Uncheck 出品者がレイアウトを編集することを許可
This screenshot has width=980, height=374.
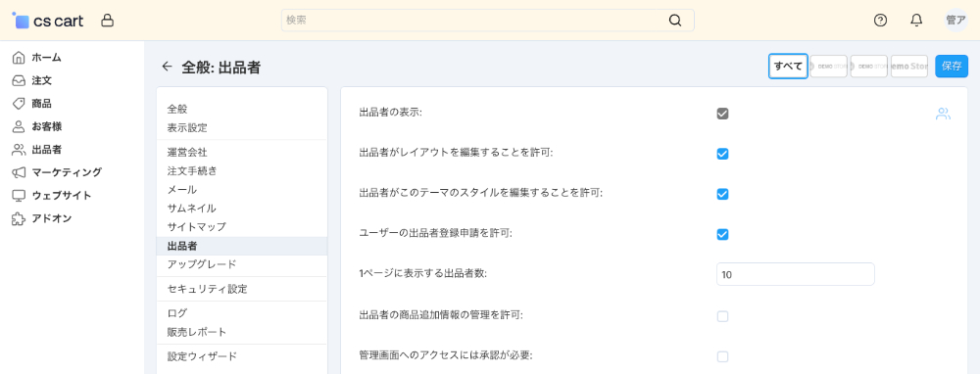(x=722, y=154)
